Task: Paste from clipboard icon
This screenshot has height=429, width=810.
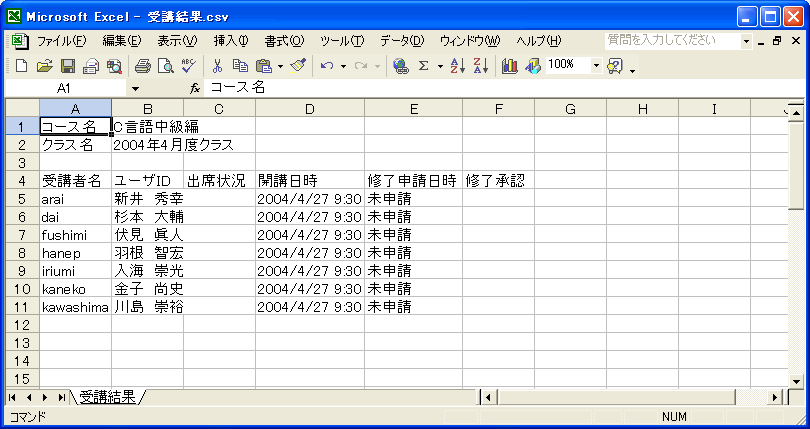Action: [x=264, y=66]
